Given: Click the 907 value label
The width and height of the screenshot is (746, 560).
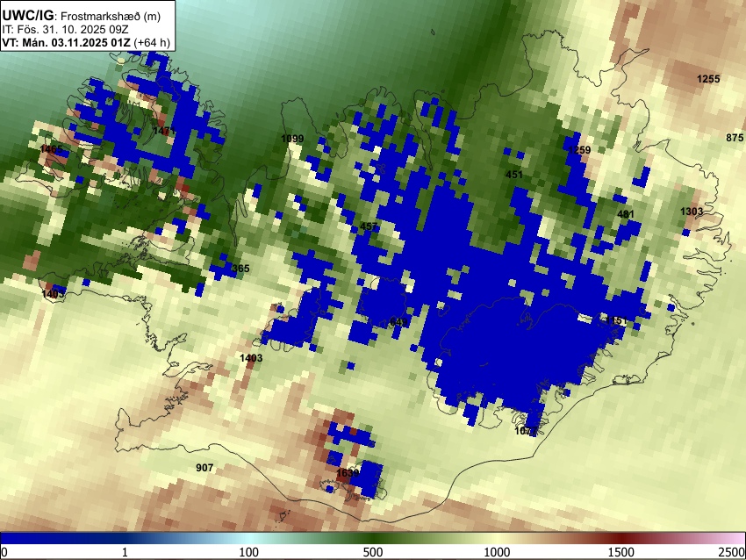Looking at the screenshot, I should click(x=204, y=468).
